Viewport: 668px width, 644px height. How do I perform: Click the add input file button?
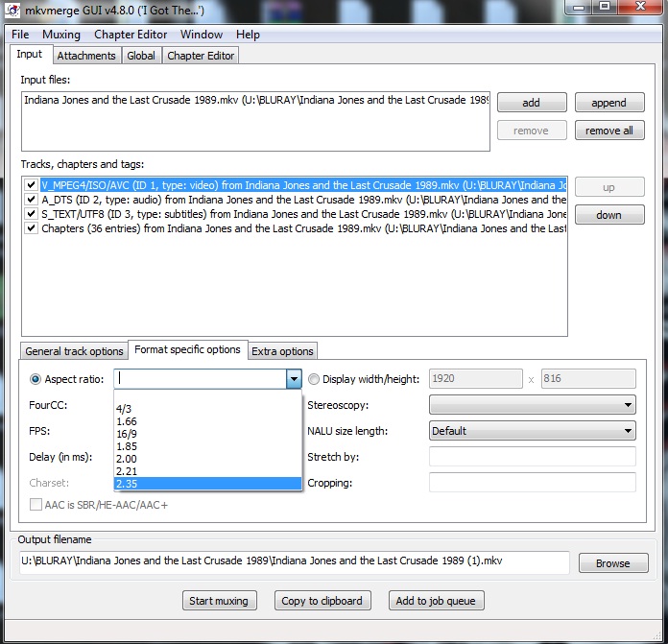(532, 103)
